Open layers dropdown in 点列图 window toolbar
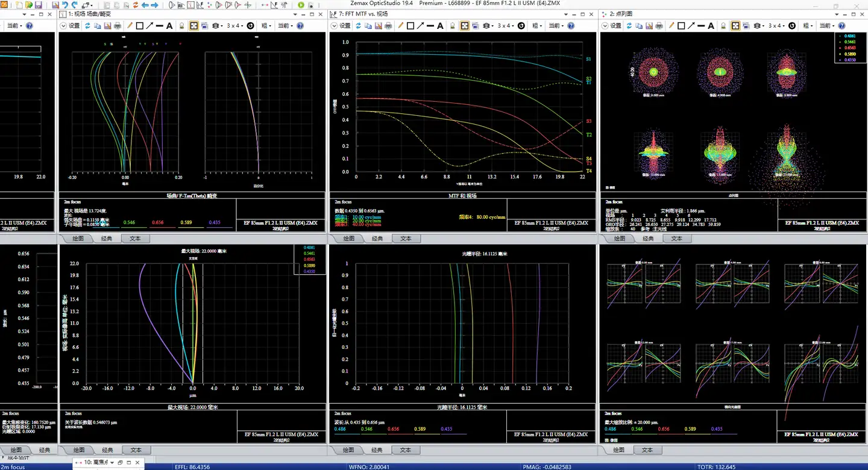 click(758, 26)
